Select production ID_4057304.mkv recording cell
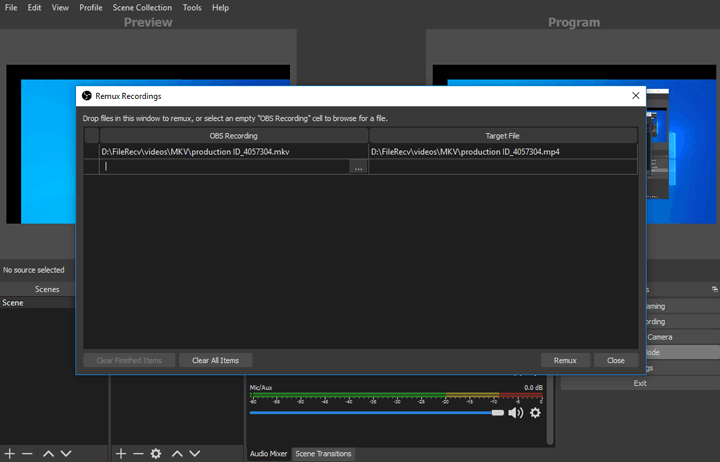Image resolution: width=720 pixels, height=462 pixels. point(234,152)
